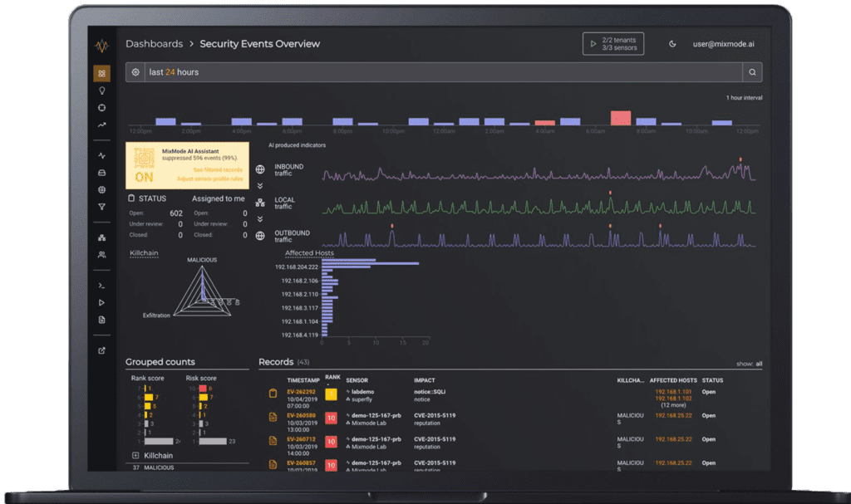Select the red rank 10 badge for EV-260580
Image resolution: width=851 pixels, height=504 pixels.
(331, 418)
